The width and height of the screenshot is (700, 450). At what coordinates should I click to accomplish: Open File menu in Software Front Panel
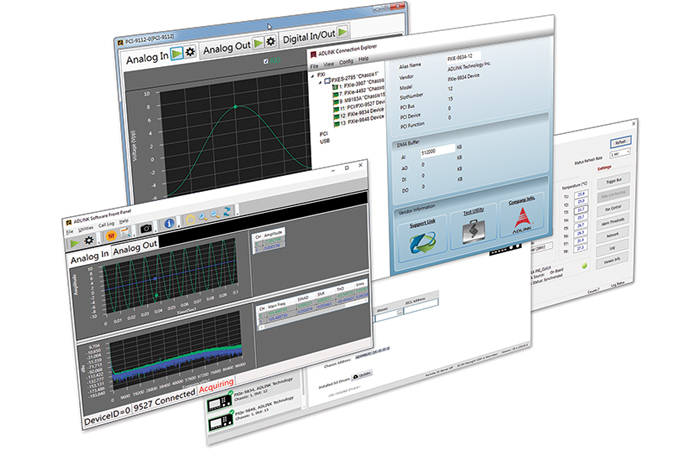click(x=70, y=233)
